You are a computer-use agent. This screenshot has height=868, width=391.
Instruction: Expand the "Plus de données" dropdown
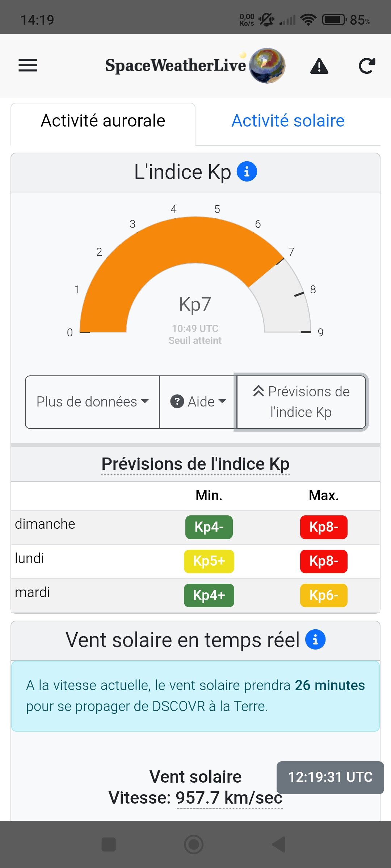click(x=92, y=402)
